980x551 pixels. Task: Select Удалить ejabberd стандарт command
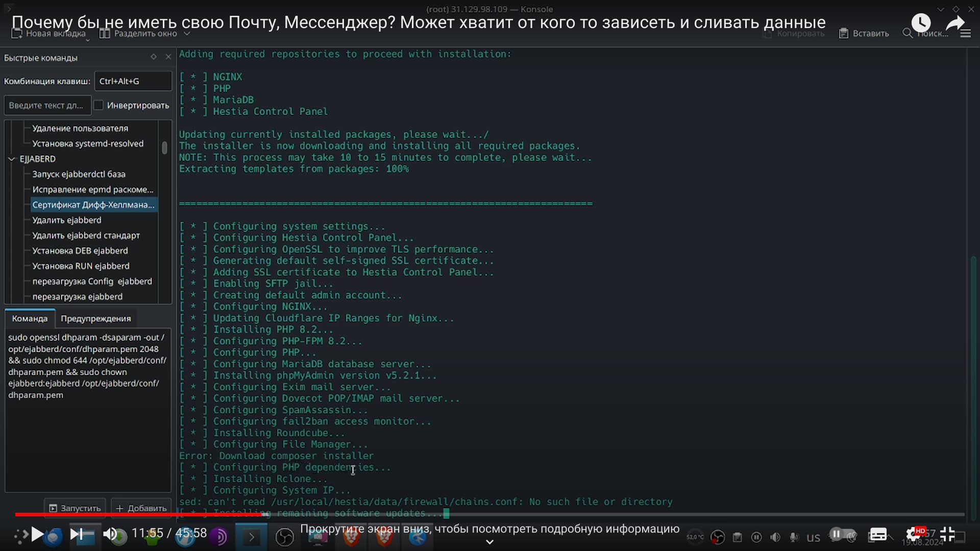click(x=86, y=235)
